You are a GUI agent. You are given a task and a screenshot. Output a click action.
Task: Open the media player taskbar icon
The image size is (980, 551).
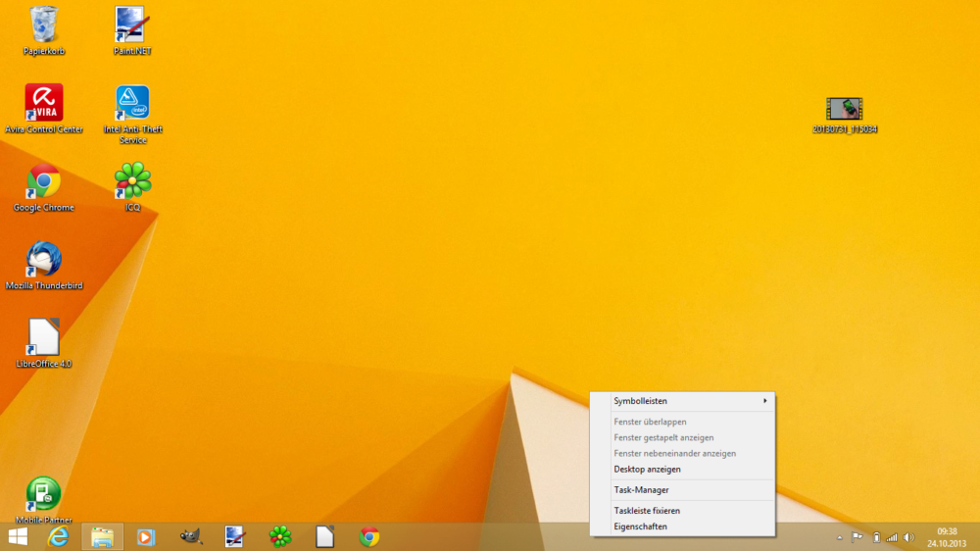tap(146, 536)
